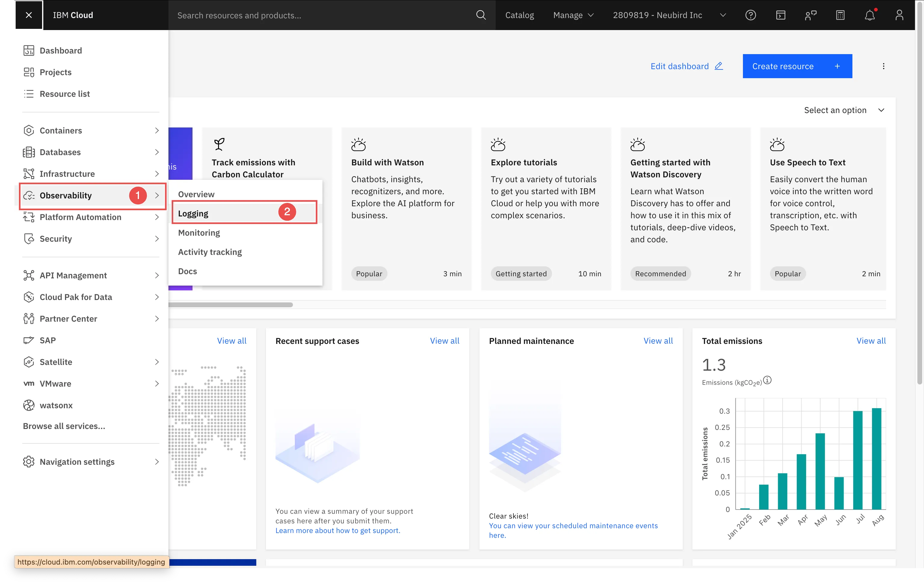Screen dimensions: 924x585
Task: View all total emissions
Action: 871,341
